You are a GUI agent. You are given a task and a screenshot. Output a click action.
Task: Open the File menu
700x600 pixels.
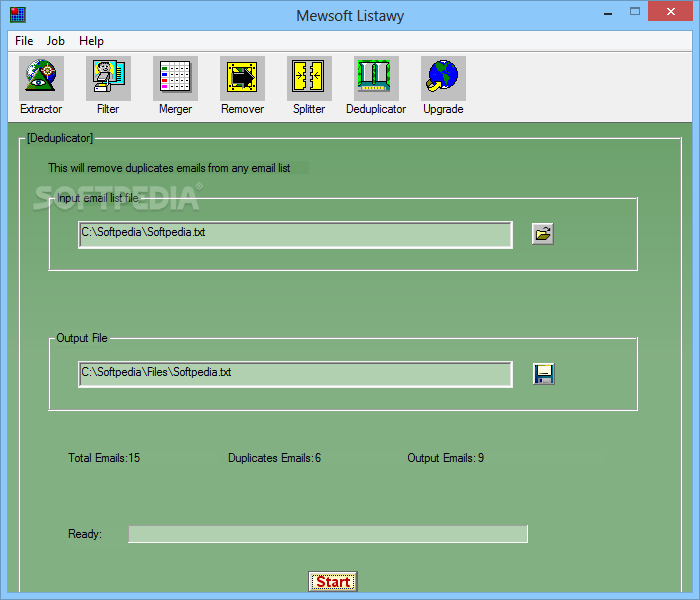coord(24,41)
